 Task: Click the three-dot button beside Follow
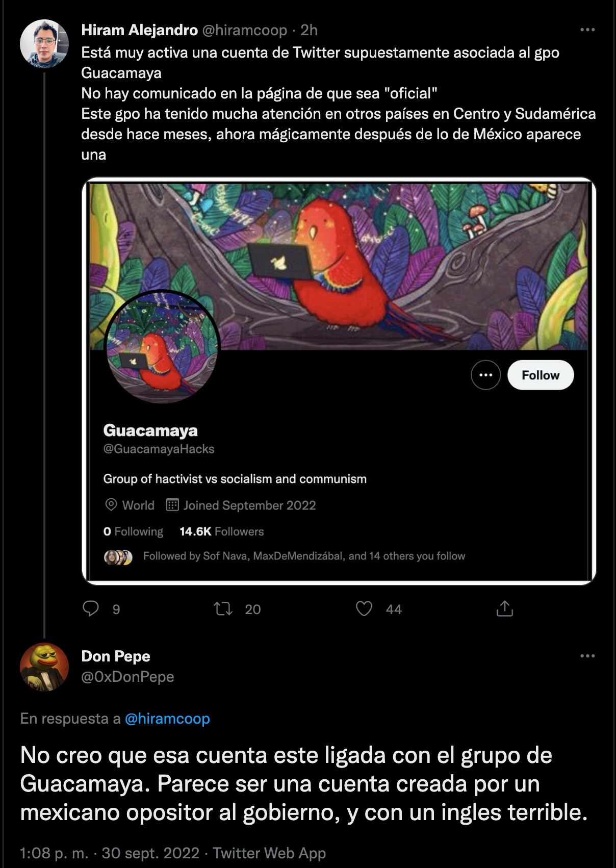pos(485,375)
